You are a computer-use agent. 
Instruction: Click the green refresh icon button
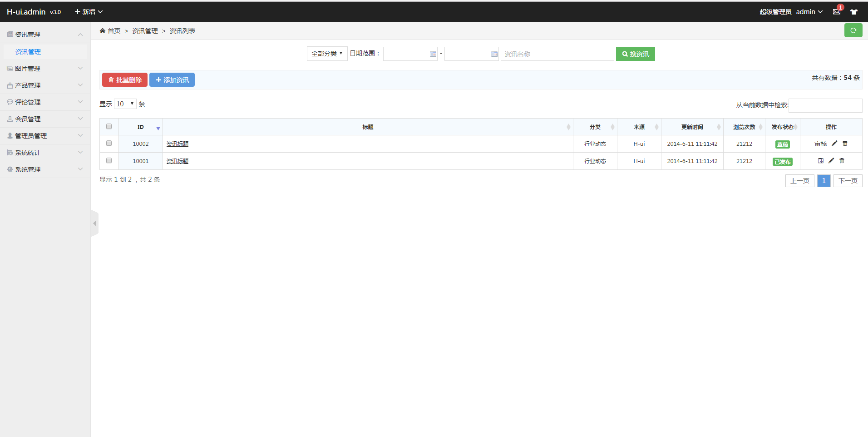[853, 30]
